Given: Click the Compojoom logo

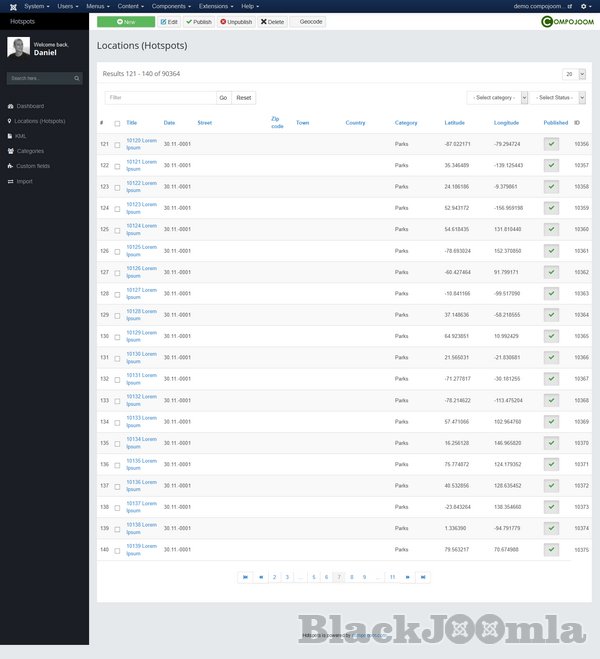Looking at the screenshot, I should (x=566, y=21).
